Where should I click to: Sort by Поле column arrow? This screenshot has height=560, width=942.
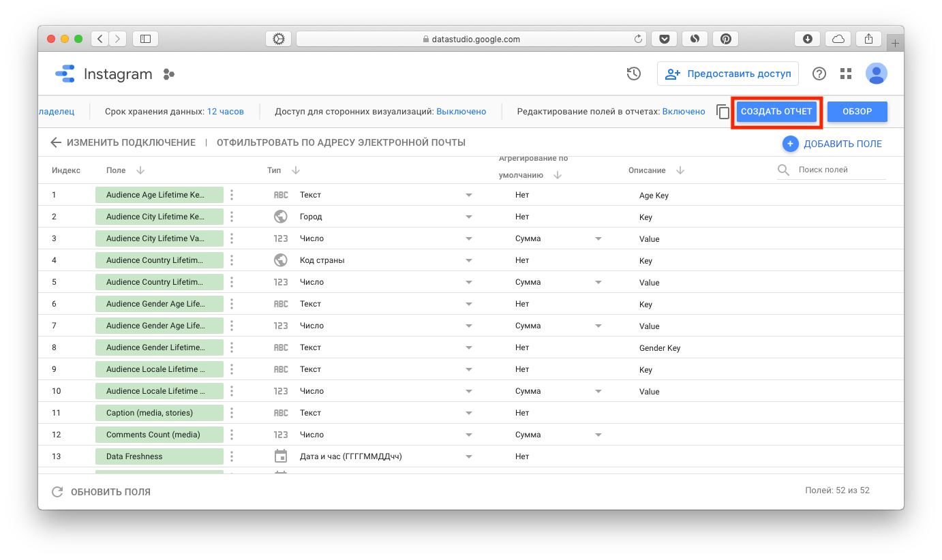(140, 170)
